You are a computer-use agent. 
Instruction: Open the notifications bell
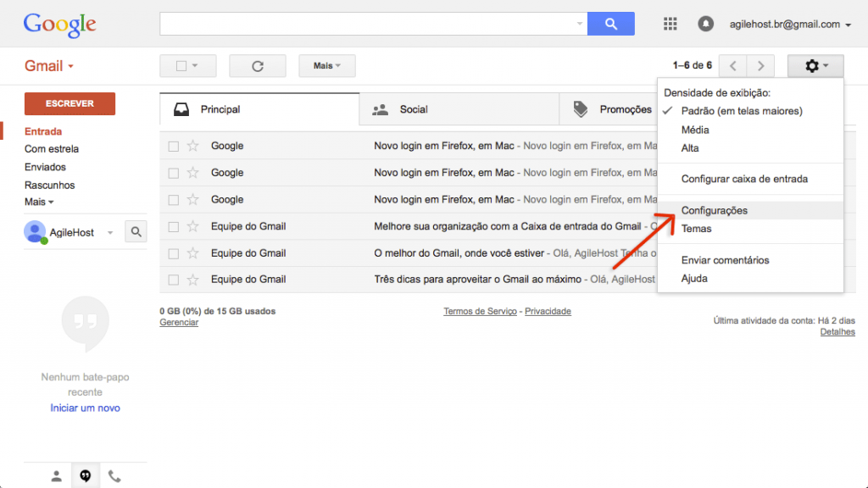pyautogui.click(x=705, y=24)
